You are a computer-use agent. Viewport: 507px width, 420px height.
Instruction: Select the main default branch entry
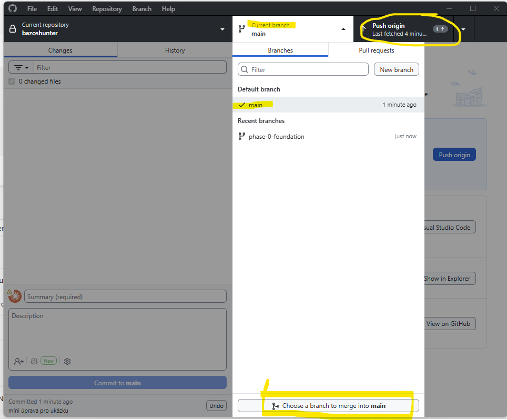[328, 105]
